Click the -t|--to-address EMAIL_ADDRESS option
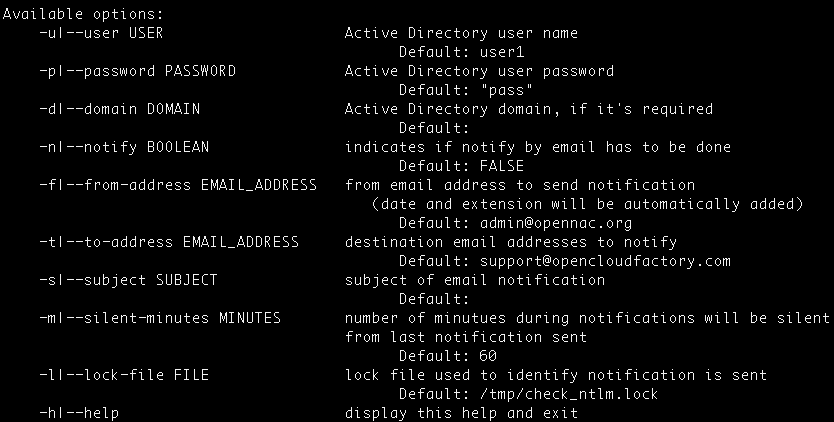The width and height of the screenshot is (834, 422). point(169,242)
